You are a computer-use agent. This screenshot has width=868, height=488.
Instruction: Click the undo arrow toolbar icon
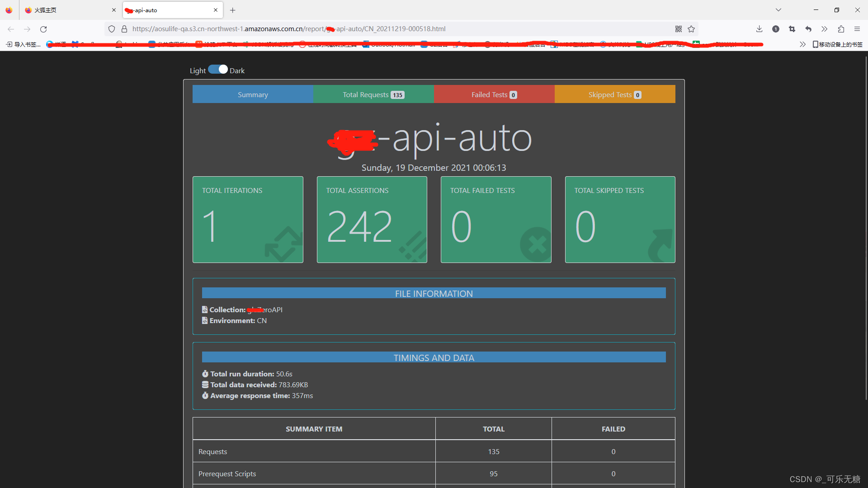[x=808, y=29]
